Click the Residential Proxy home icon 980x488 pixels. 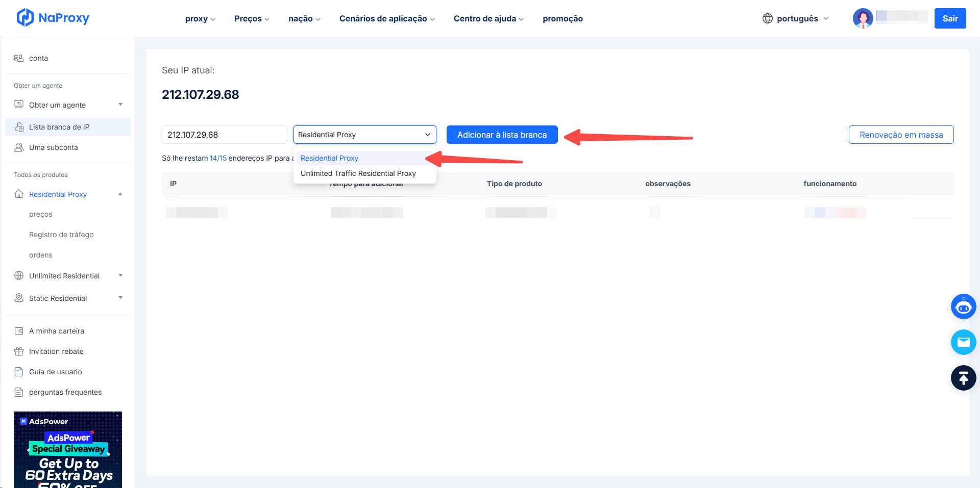[19, 194]
